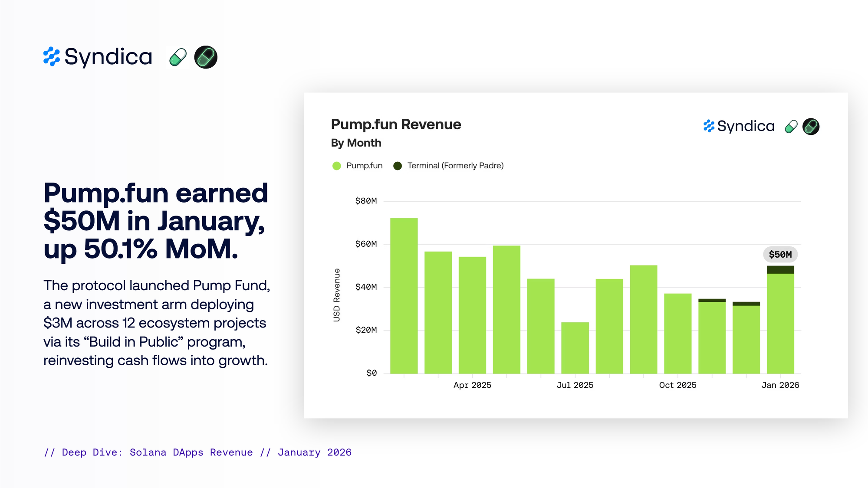This screenshot has height=488, width=868.
Task: Click the dark round pill icon in chart
Action: click(811, 127)
